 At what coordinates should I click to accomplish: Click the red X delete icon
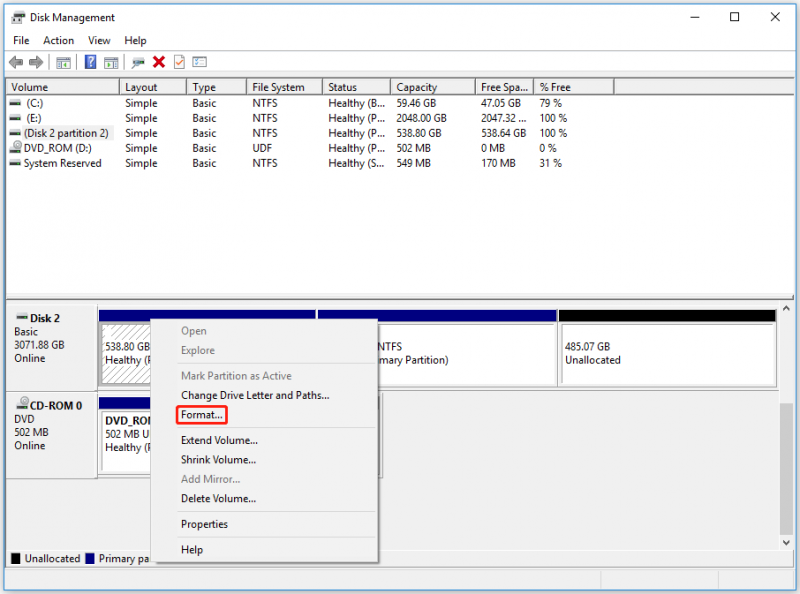point(159,62)
